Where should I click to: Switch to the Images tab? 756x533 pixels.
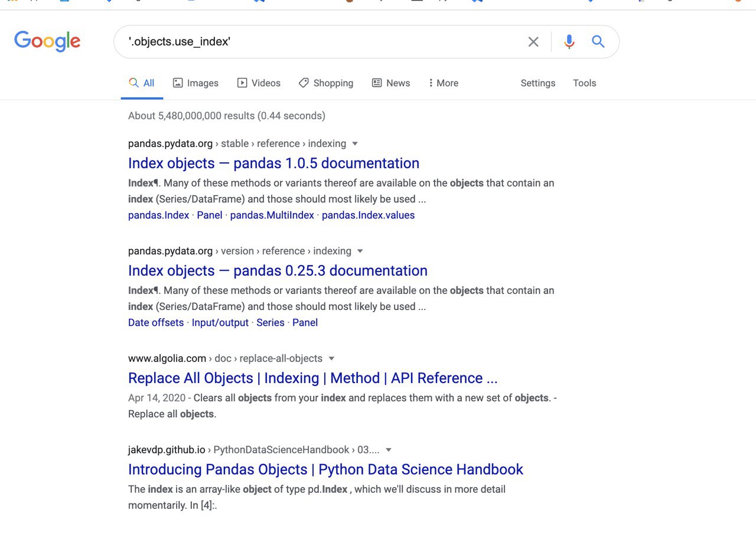(x=195, y=83)
